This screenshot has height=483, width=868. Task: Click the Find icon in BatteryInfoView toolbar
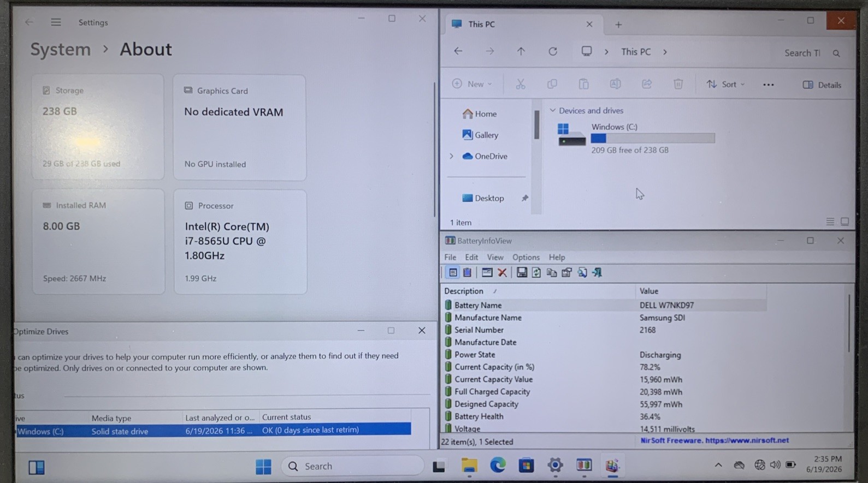point(582,272)
